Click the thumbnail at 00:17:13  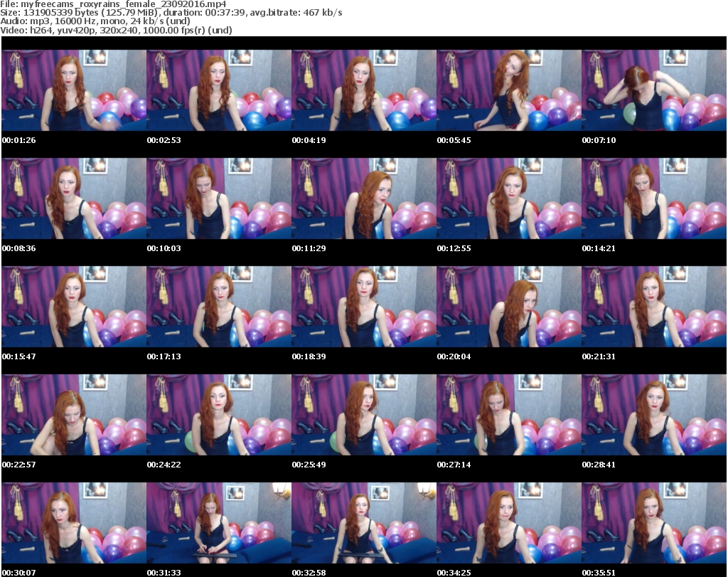219,307
